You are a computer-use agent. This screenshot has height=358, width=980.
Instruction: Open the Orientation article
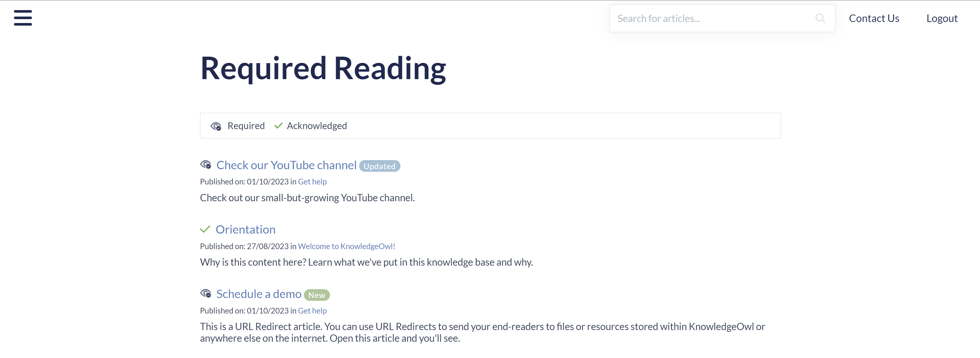tap(245, 229)
